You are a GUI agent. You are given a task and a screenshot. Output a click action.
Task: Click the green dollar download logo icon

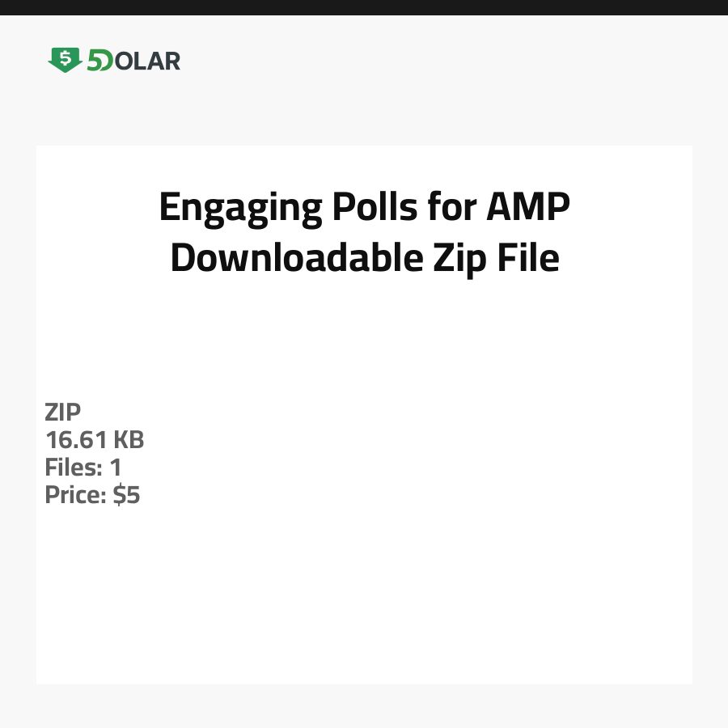[65, 60]
